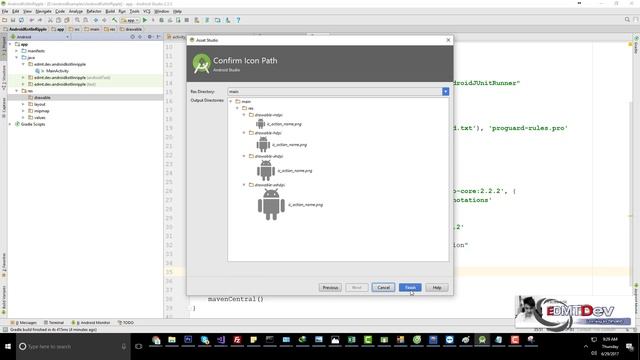Viewport: 640px width, 360px height.
Task: Click the green Run app icon
Action: 145,20
